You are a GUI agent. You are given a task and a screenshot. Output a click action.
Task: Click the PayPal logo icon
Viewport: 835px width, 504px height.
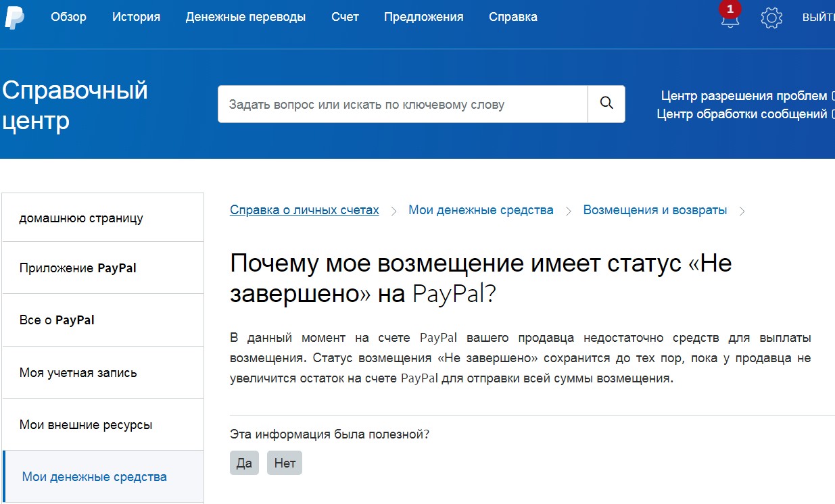pos(14,18)
